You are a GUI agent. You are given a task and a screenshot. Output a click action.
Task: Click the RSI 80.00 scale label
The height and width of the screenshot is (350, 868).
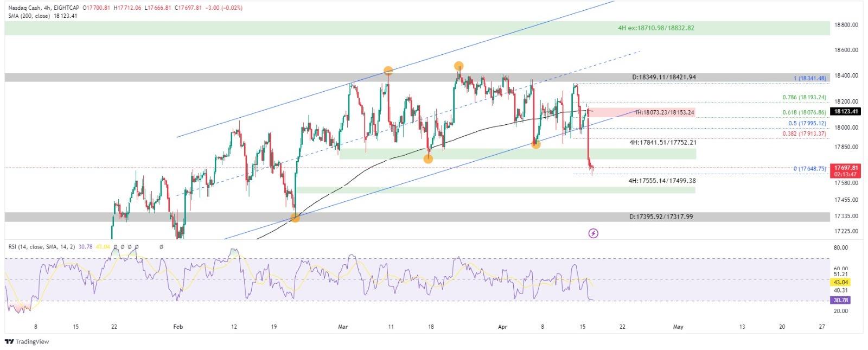coord(841,248)
